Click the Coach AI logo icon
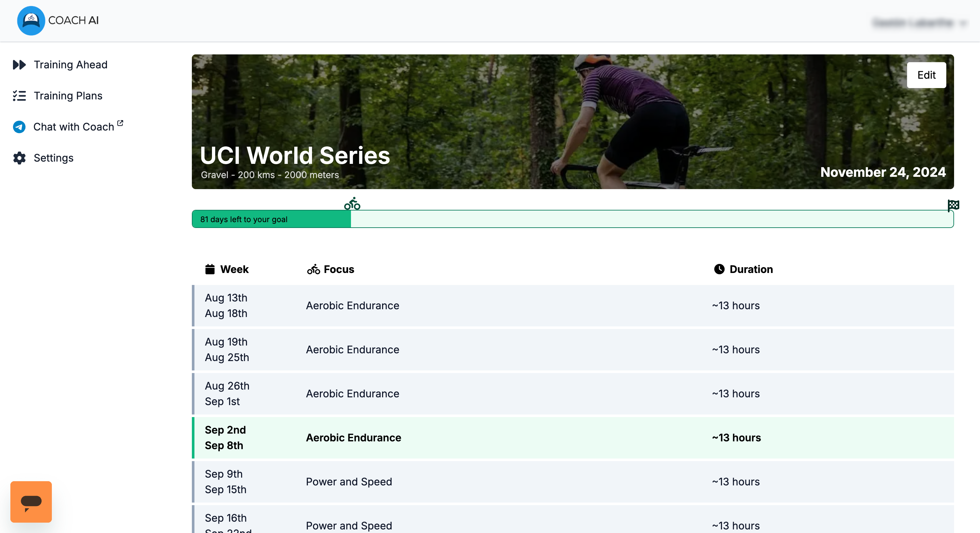This screenshot has width=980, height=533. 31,20
